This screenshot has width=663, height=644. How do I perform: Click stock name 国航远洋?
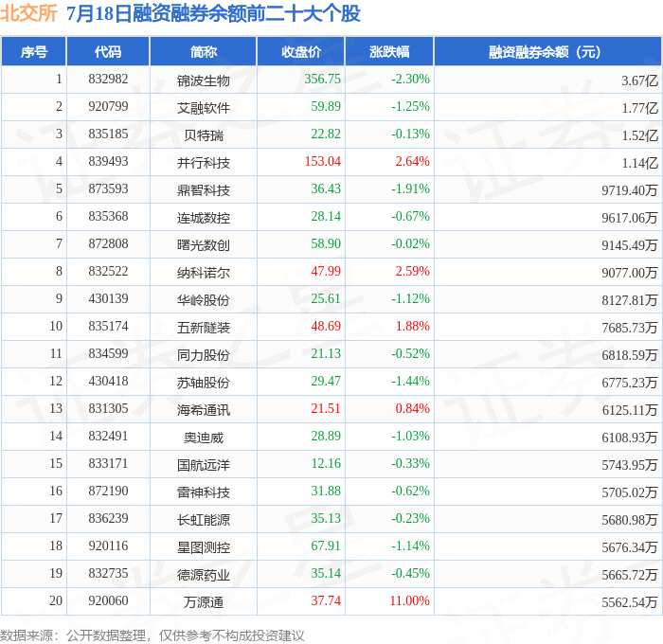pyautogui.click(x=204, y=465)
